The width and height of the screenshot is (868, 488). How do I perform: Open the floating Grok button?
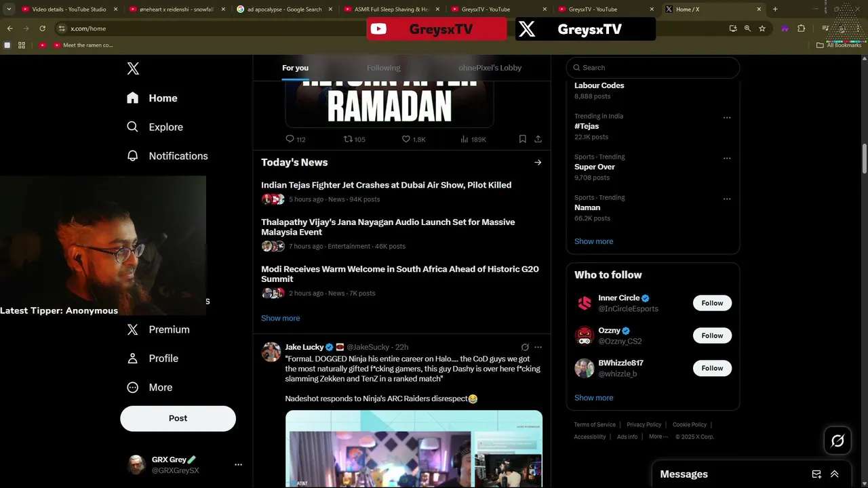[x=837, y=441]
